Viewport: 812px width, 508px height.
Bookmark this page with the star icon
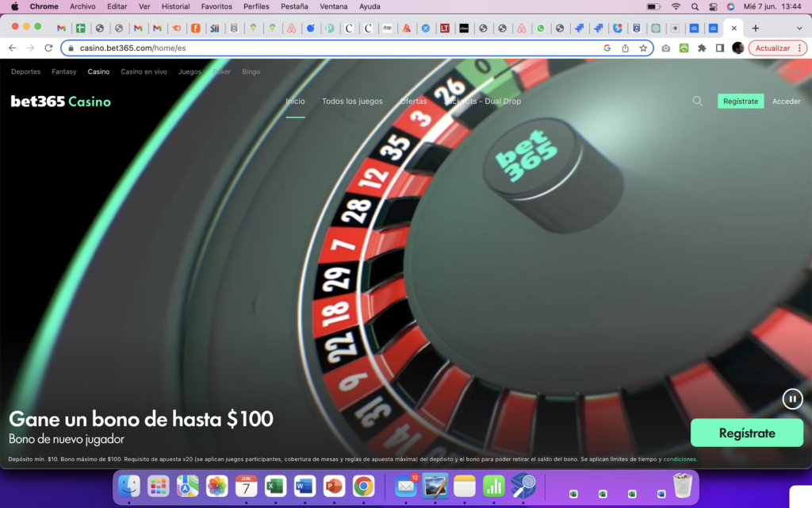click(643, 48)
